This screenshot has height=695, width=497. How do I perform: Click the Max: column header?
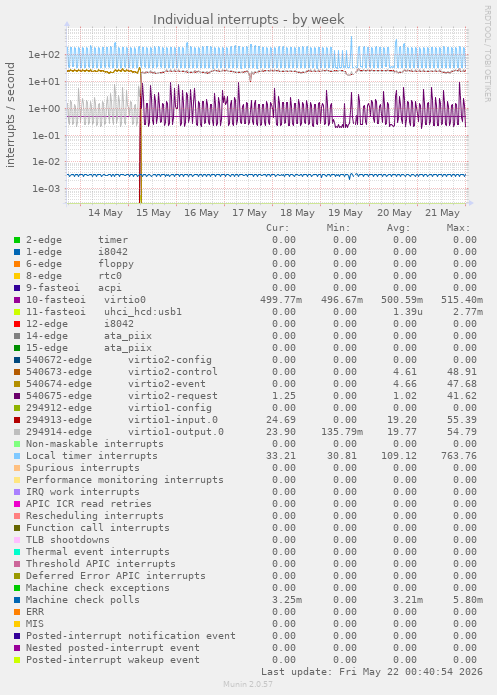point(458,228)
